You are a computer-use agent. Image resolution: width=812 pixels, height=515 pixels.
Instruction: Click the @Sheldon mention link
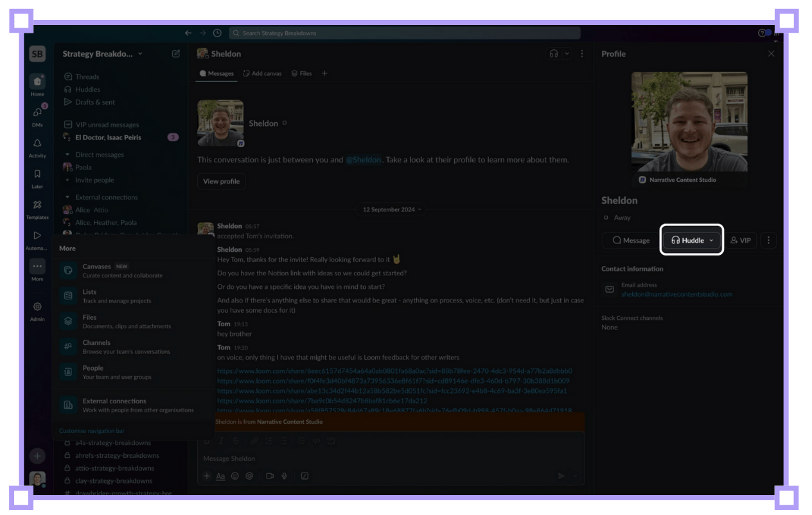pos(364,159)
